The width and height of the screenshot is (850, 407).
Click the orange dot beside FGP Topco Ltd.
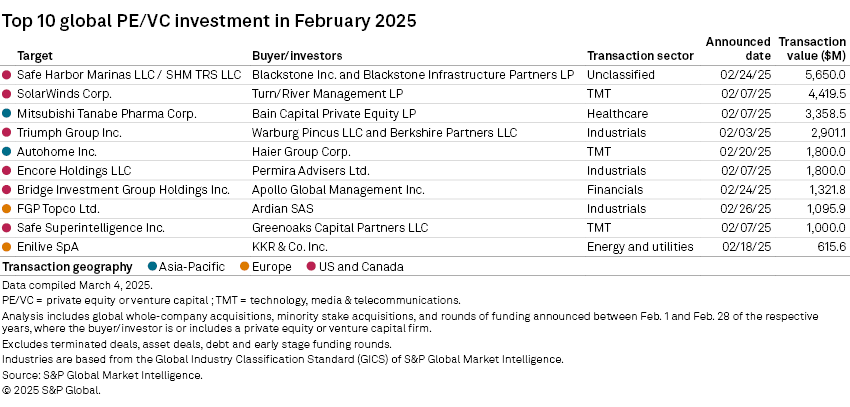(7, 208)
